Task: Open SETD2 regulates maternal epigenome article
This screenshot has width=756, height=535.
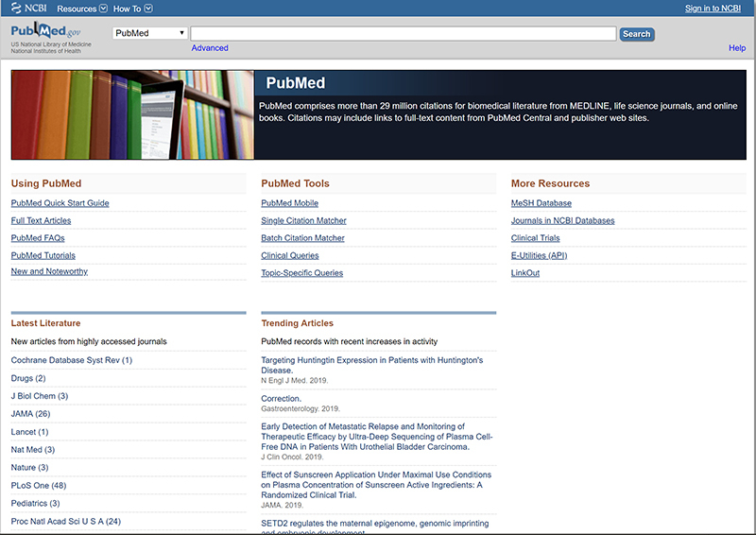Action: pos(374,526)
